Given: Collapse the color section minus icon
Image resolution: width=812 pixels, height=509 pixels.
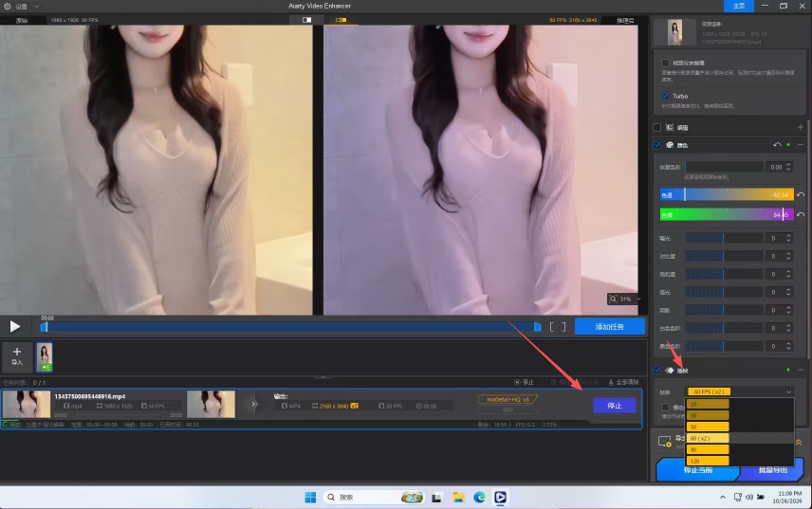Looking at the screenshot, I should coord(801,145).
